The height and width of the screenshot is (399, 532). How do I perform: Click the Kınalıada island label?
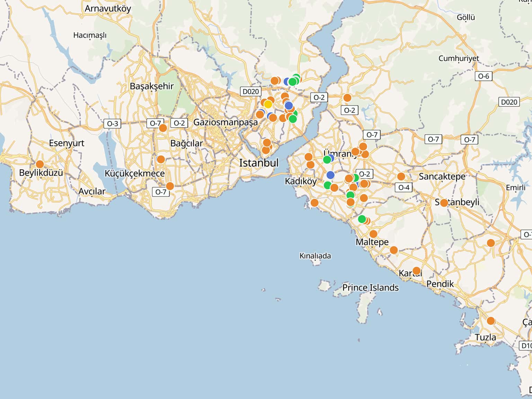coord(315,256)
